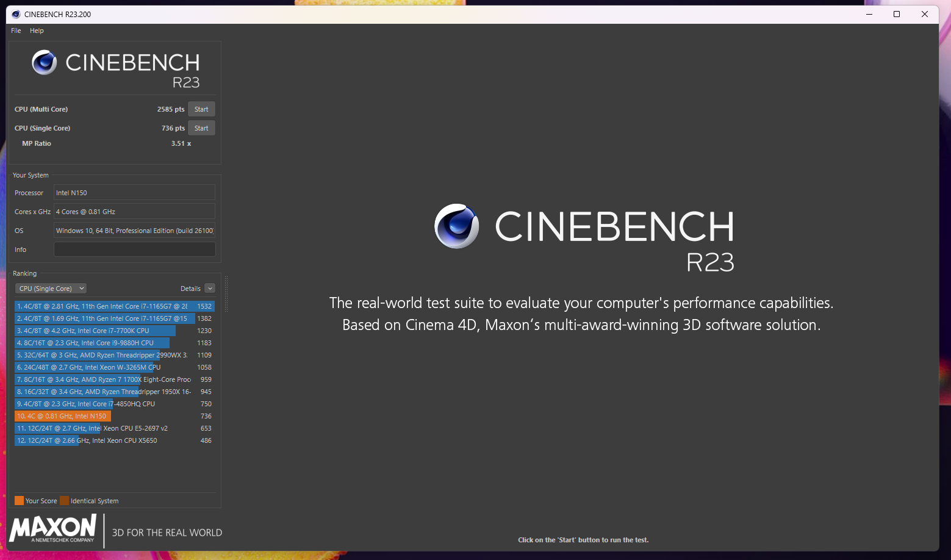Start the CPU Single Core test
The width and height of the screenshot is (951, 560).
click(x=201, y=128)
